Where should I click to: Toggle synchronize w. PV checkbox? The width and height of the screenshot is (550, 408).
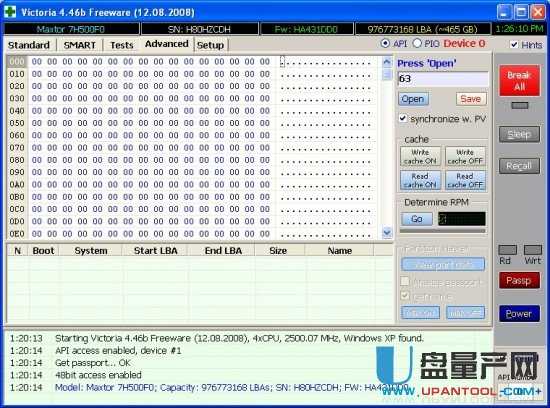pyautogui.click(x=403, y=118)
